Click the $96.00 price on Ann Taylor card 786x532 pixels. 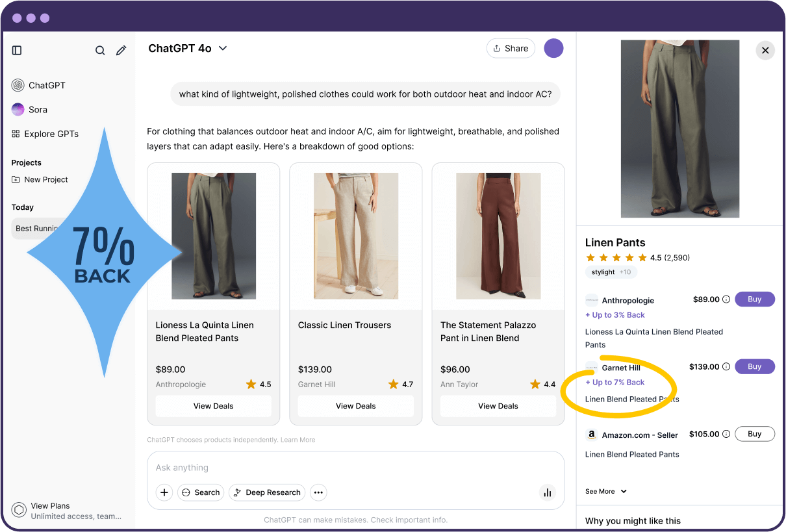click(x=455, y=370)
